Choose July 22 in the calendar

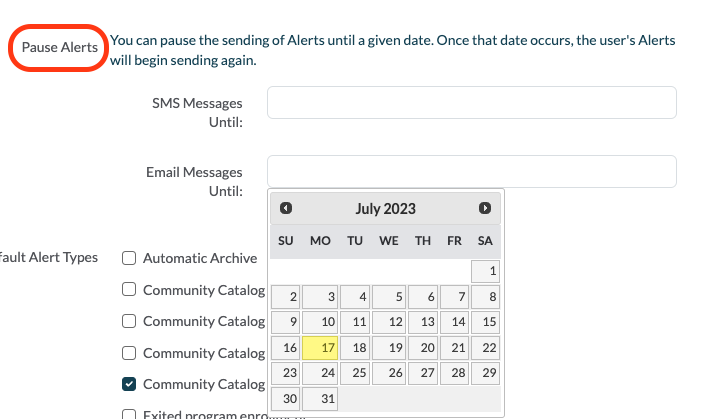[x=485, y=348]
